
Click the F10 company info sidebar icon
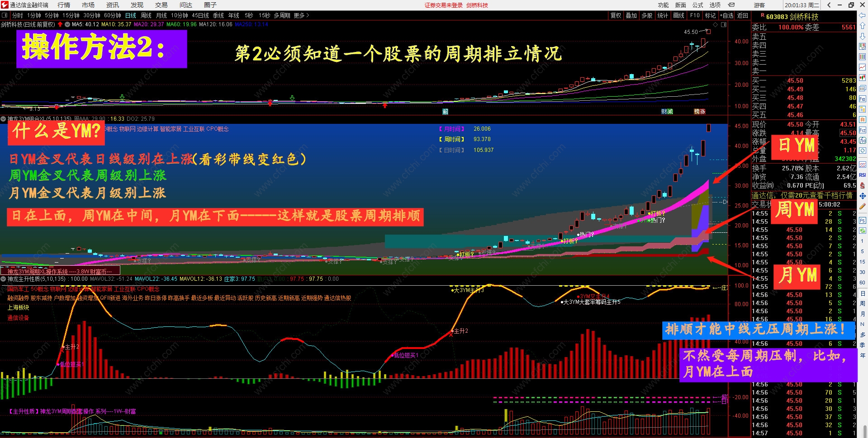point(863,99)
